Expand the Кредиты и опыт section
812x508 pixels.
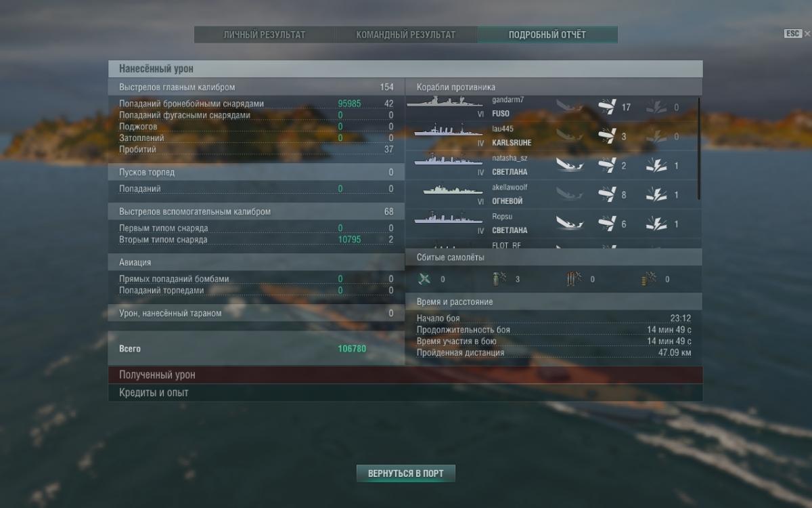click(x=405, y=393)
